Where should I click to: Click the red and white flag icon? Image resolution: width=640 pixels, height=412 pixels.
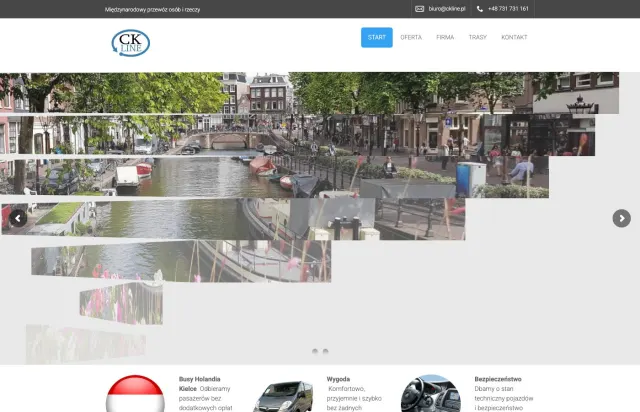click(135, 394)
